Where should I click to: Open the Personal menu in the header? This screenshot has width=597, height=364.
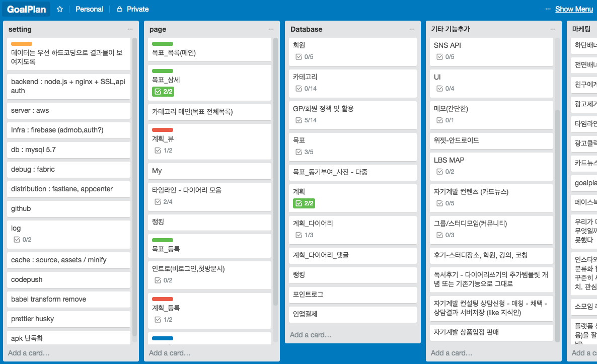pos(89,9)
